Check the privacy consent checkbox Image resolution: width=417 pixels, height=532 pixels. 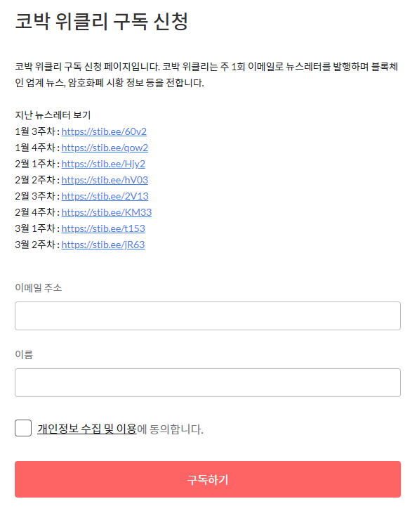[23, 428]
